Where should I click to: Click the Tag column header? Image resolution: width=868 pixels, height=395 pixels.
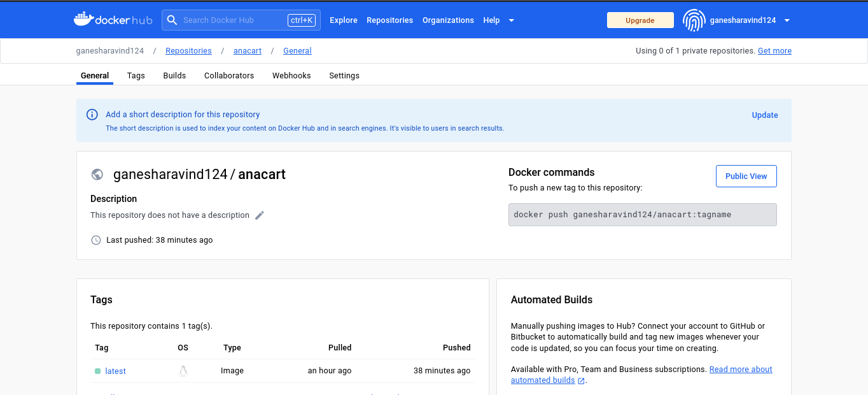102,348
